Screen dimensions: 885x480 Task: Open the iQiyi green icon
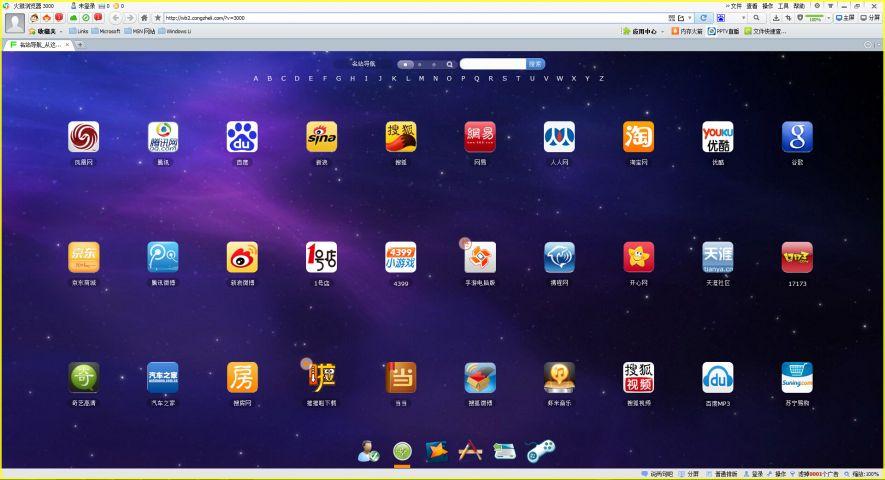[x=84, y=378]
